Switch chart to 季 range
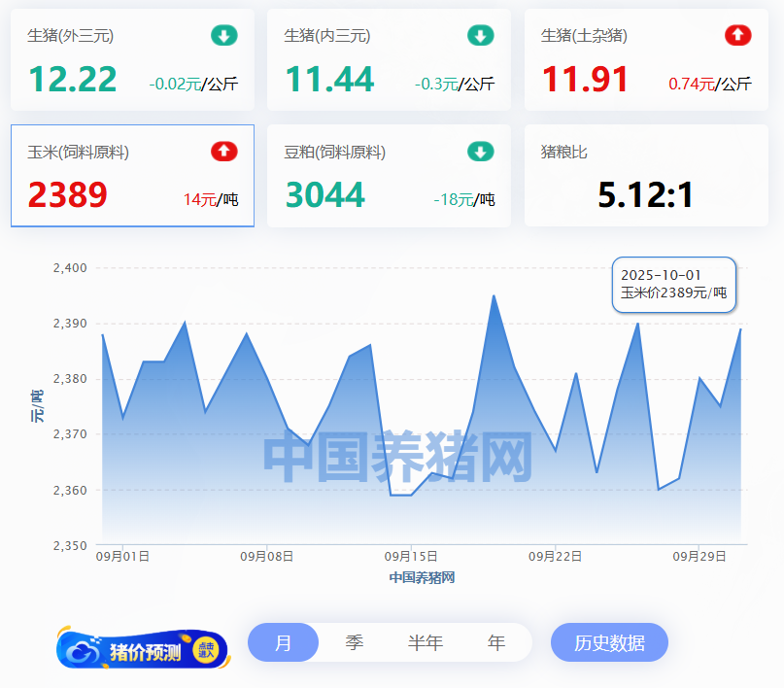 (355, 643)
